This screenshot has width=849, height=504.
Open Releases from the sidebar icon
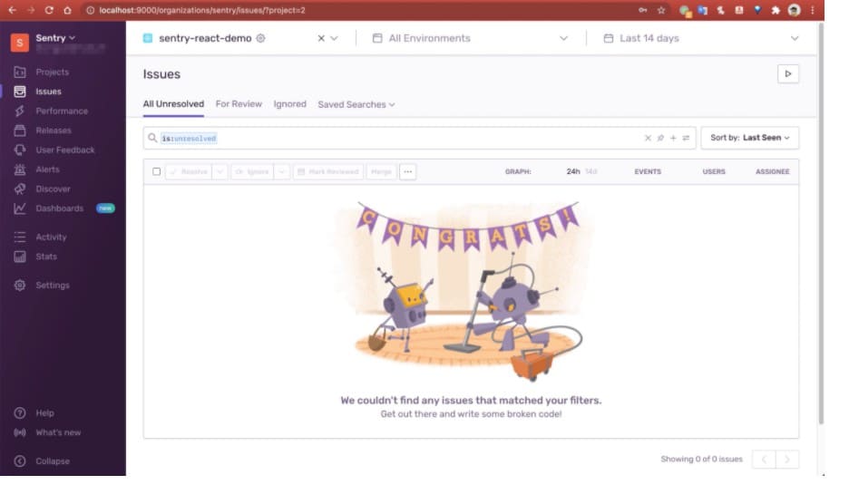[20, 131]
